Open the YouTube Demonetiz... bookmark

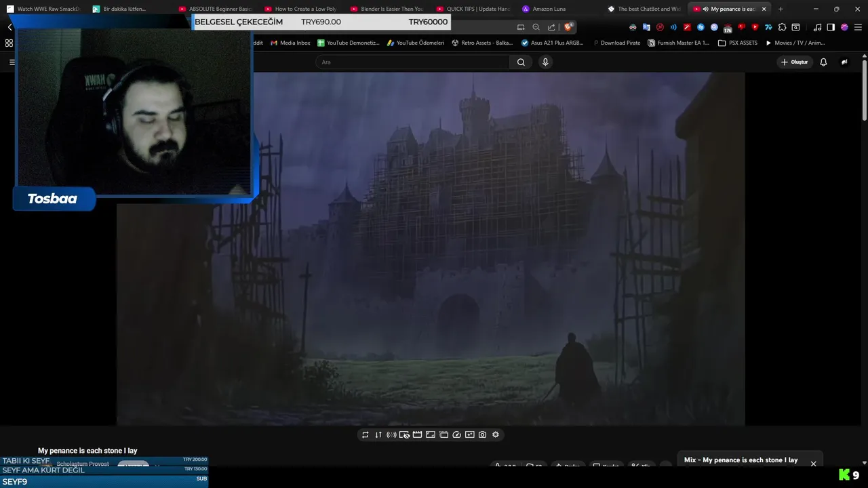click(x=349, y=43)
